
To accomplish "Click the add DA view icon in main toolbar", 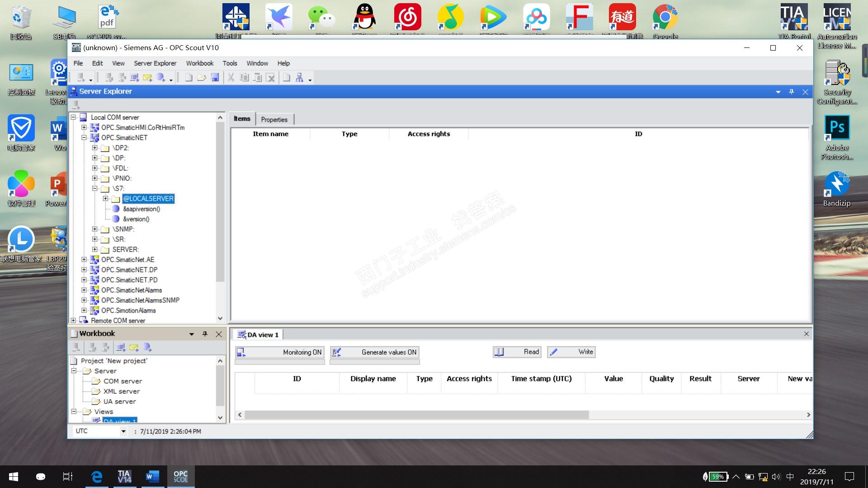I will click(x=134, y=78).
